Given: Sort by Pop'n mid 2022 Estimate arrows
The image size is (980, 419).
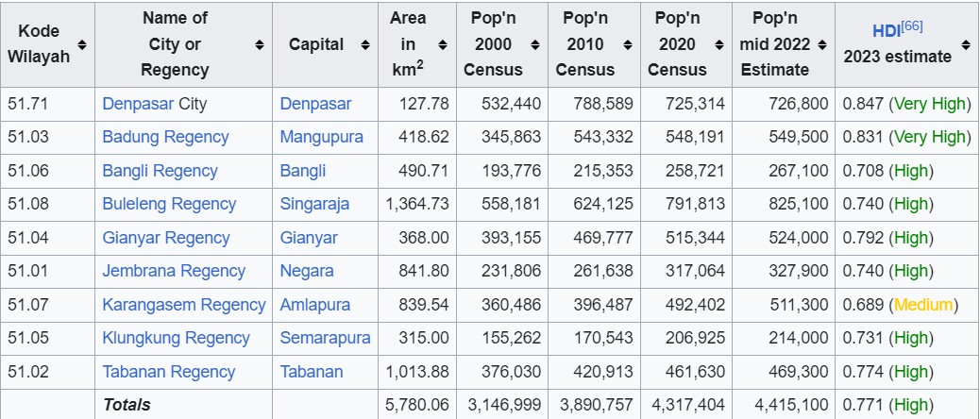Looking at the screenshot, I should point(822,44).
